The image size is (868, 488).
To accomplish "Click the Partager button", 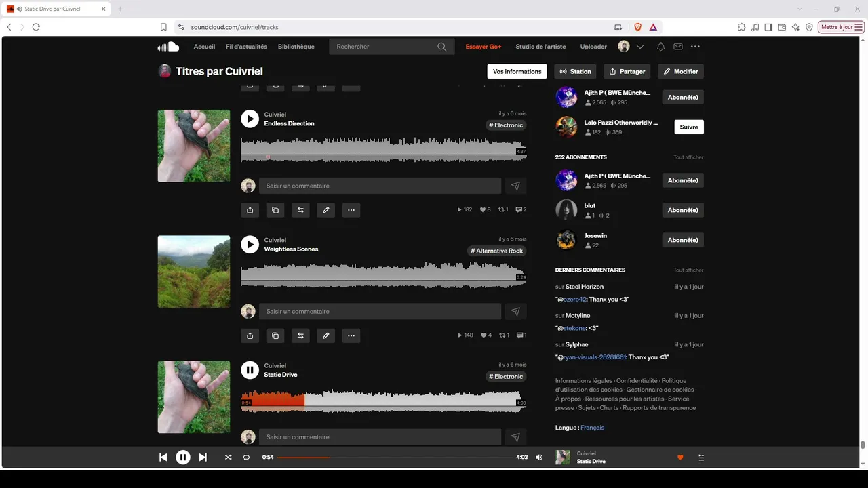I will click(x=627, y=71).
